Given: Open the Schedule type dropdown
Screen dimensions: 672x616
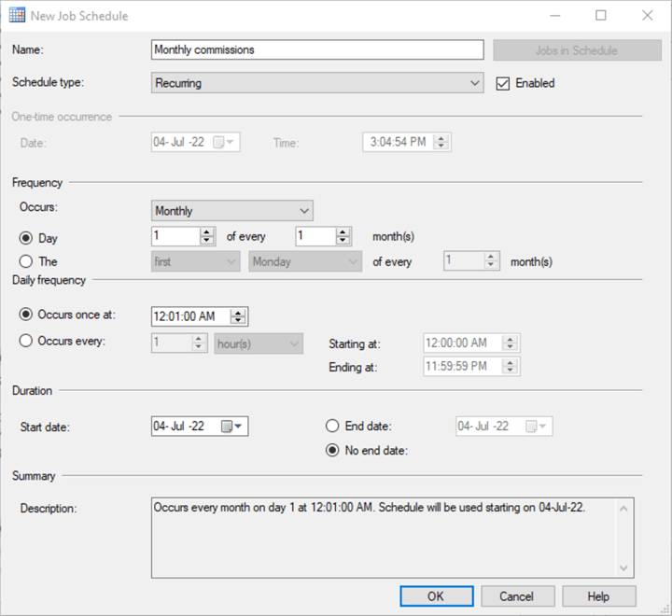Looking at the screenshot, I should coord(317,83).
